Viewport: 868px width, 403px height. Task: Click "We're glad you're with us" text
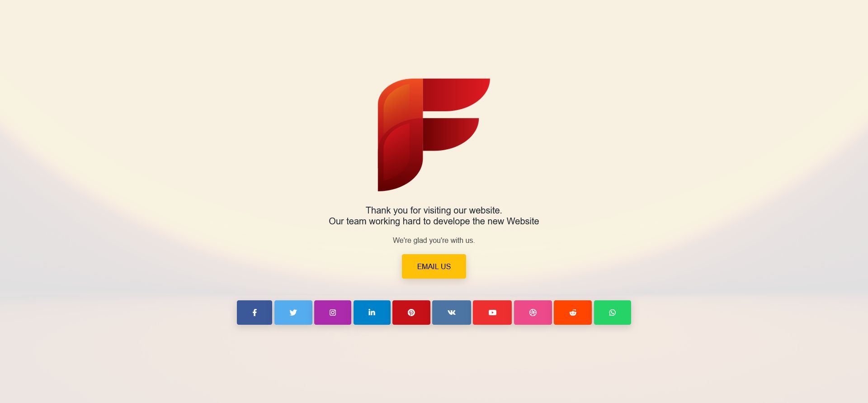(434, 240)
